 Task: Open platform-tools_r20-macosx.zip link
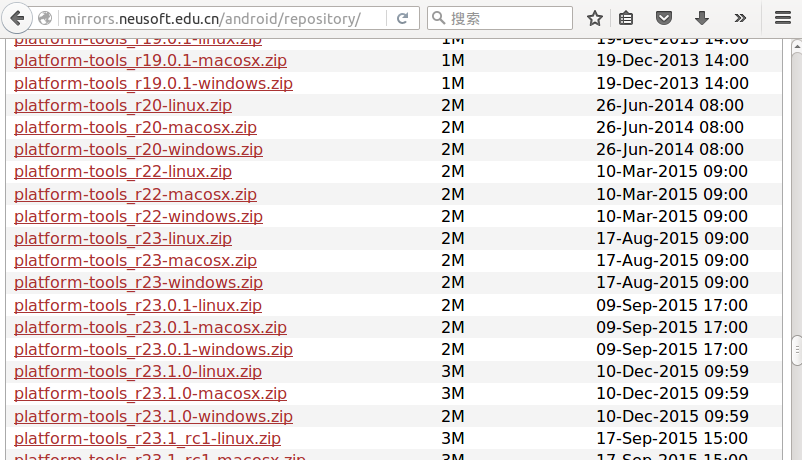(136, 127)
